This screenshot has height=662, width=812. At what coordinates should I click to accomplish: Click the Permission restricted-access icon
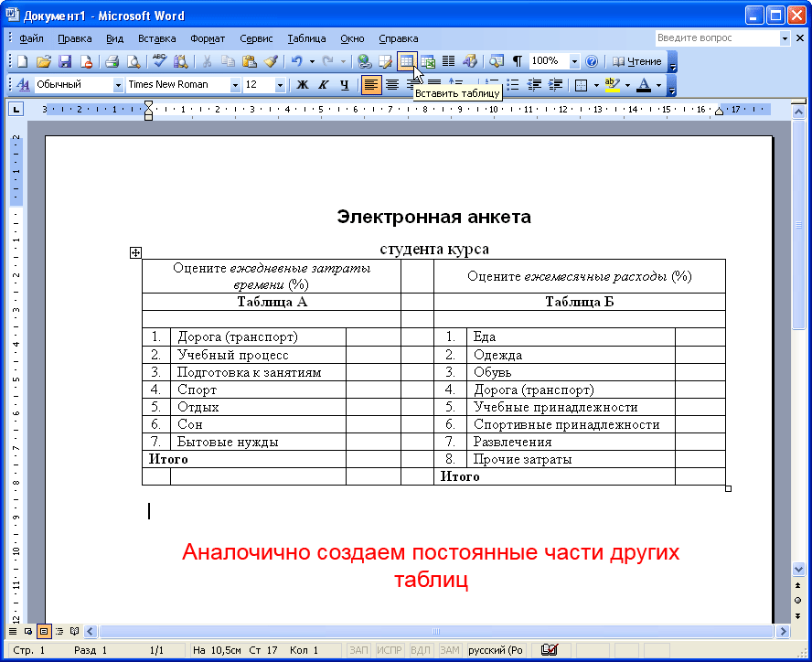click(86, 61)
